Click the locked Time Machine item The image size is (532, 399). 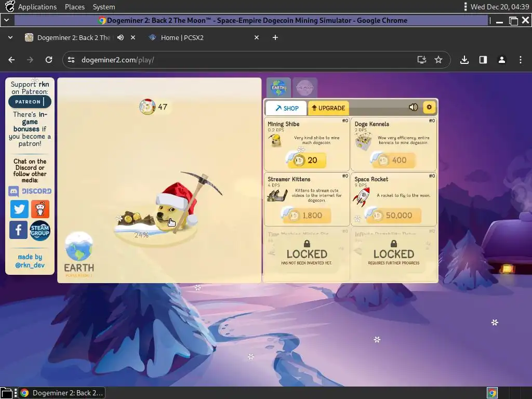click(307, 254)
